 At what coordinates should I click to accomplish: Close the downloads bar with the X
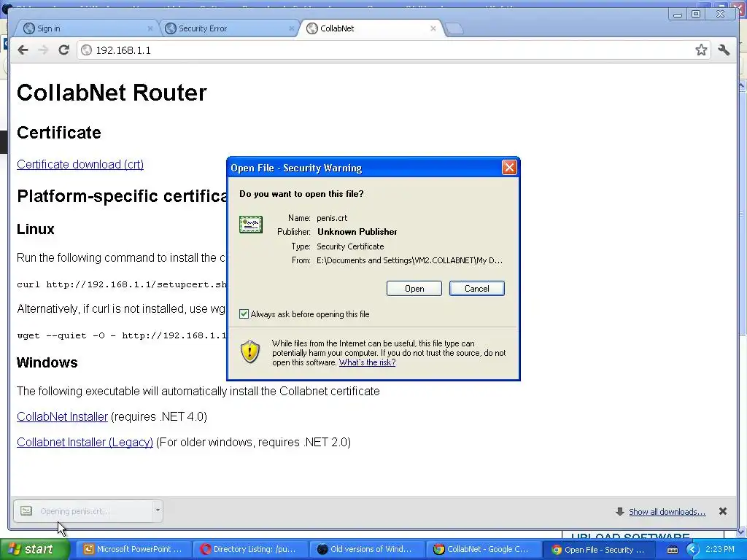pos(723,511)
